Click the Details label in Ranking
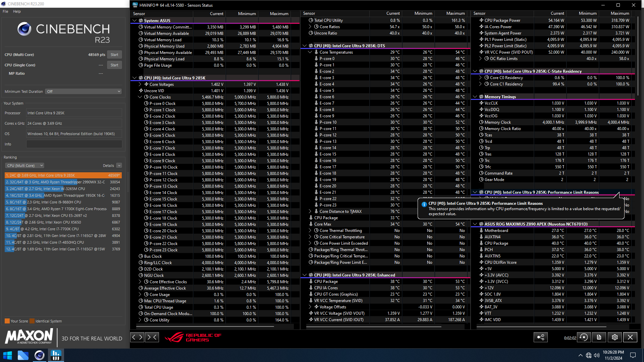 click(x=108, y=166)
